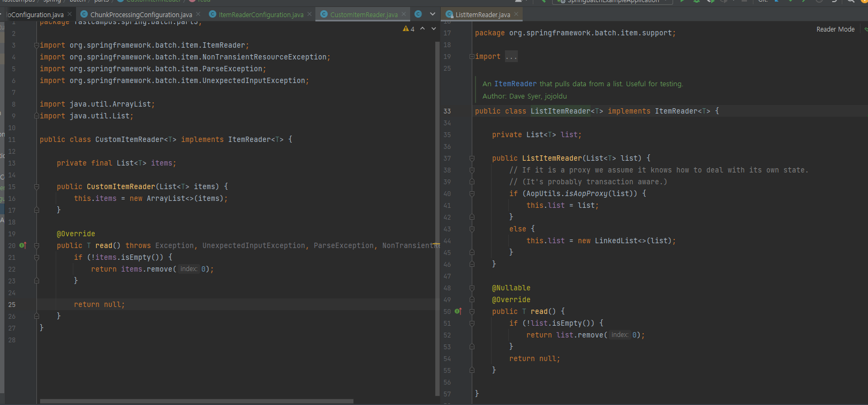Select the CustomItemReader.java tab
This screenshot has width=868, height=405.
[363, 14]
